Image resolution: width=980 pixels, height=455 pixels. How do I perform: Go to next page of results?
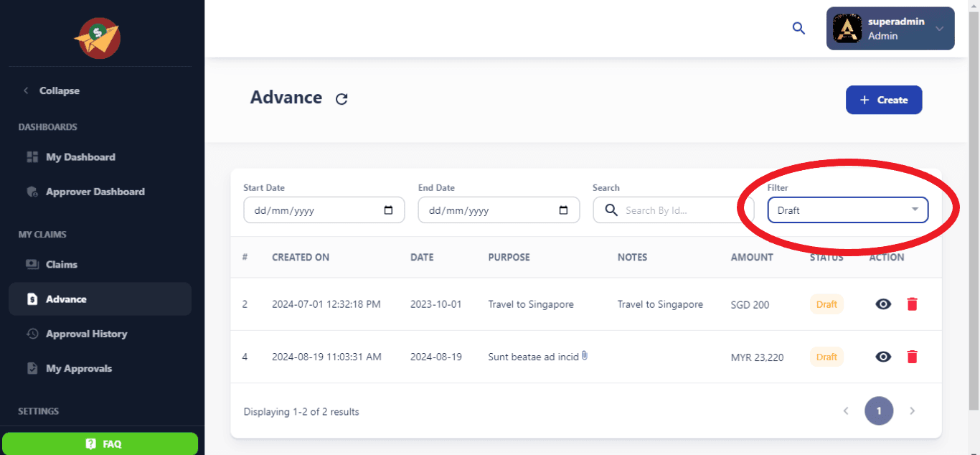[x=913, y=411]
